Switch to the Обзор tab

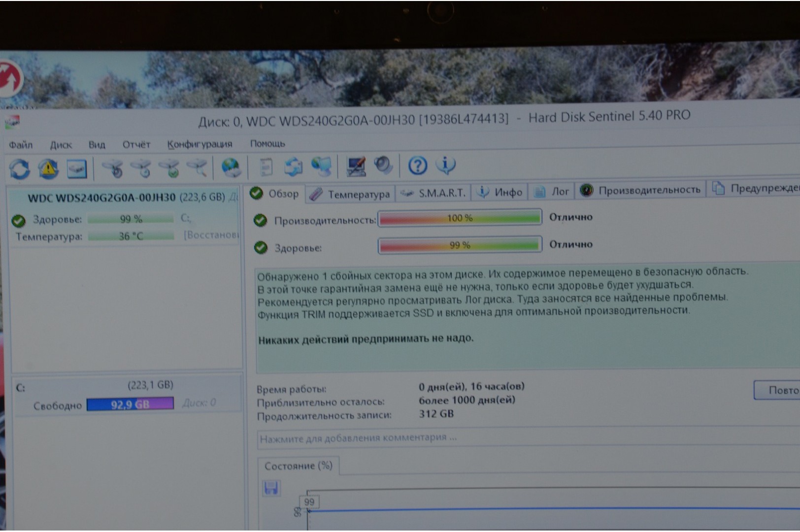pyautogui.click(x=275, y=194)
